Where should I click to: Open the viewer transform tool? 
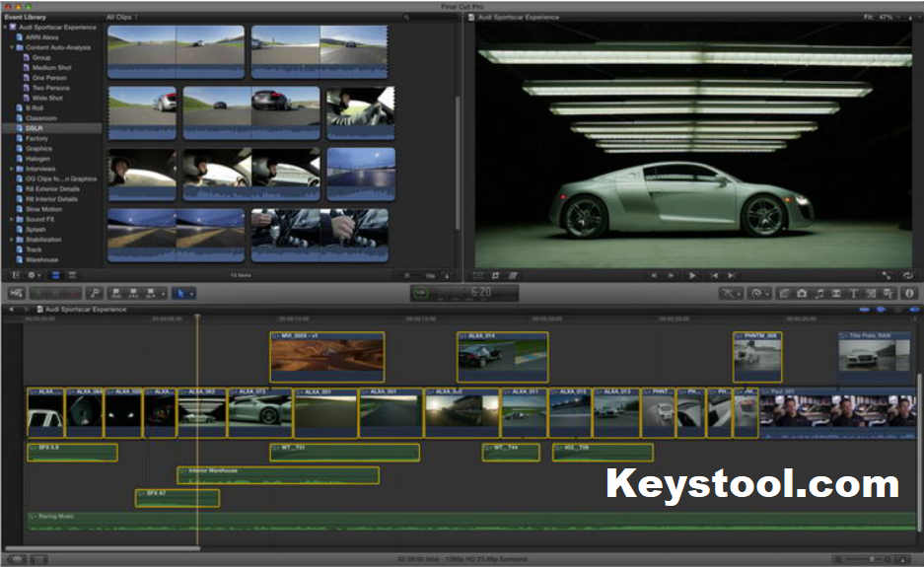click(x=478, y=275)
